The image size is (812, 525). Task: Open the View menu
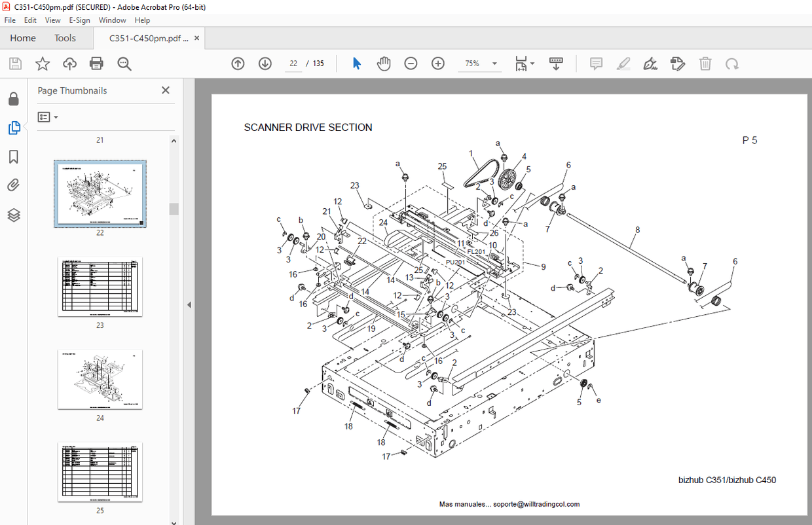(53, 20)
